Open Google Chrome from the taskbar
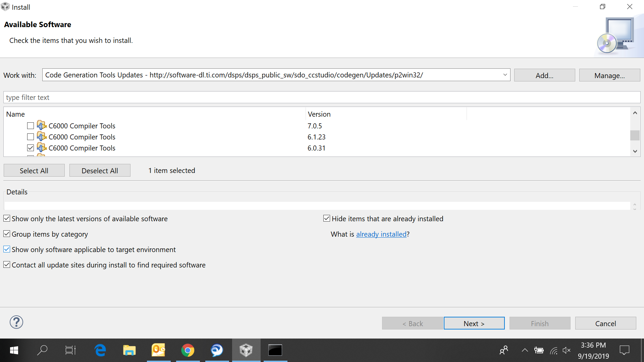Viewport: 644px width, 362px height. coord(187,351)
